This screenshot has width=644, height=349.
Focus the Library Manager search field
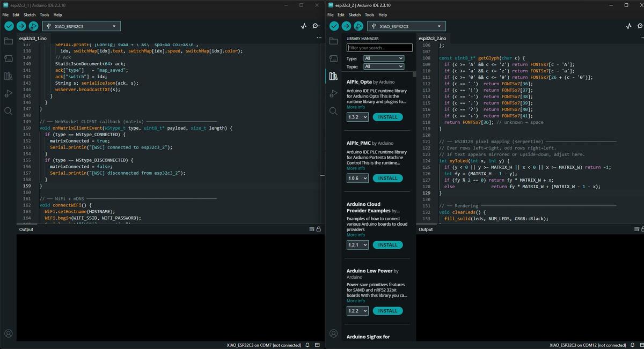click(x=379, y=48)
